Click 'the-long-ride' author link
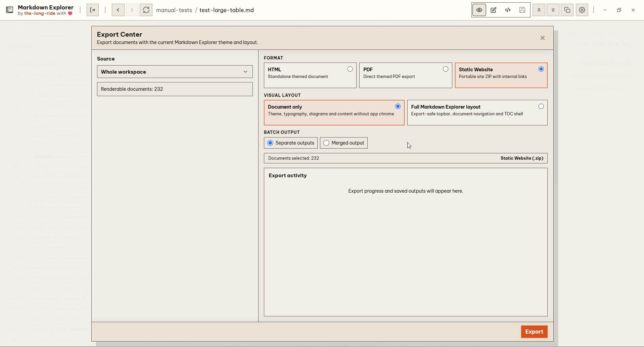 [x=40, y=13]
